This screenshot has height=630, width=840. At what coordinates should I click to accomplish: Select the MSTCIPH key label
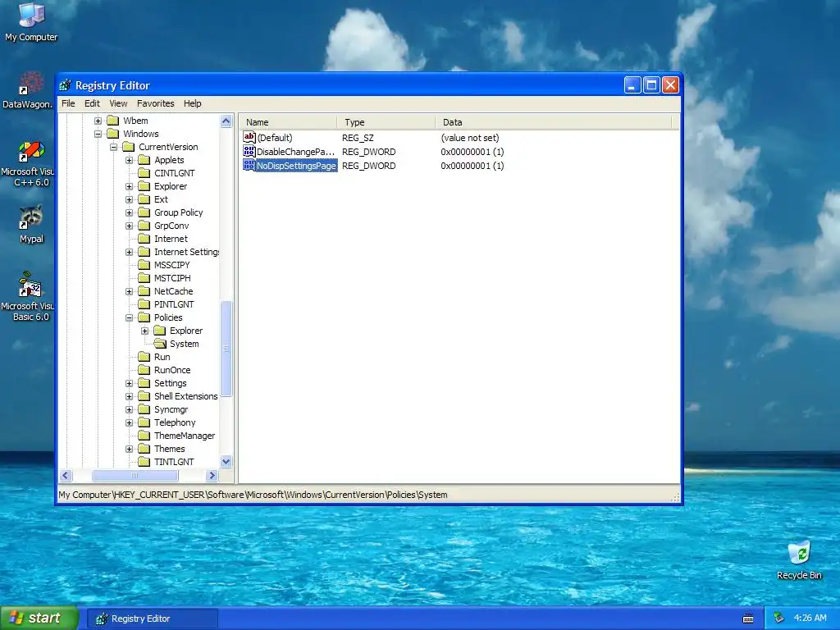[172, 277]
